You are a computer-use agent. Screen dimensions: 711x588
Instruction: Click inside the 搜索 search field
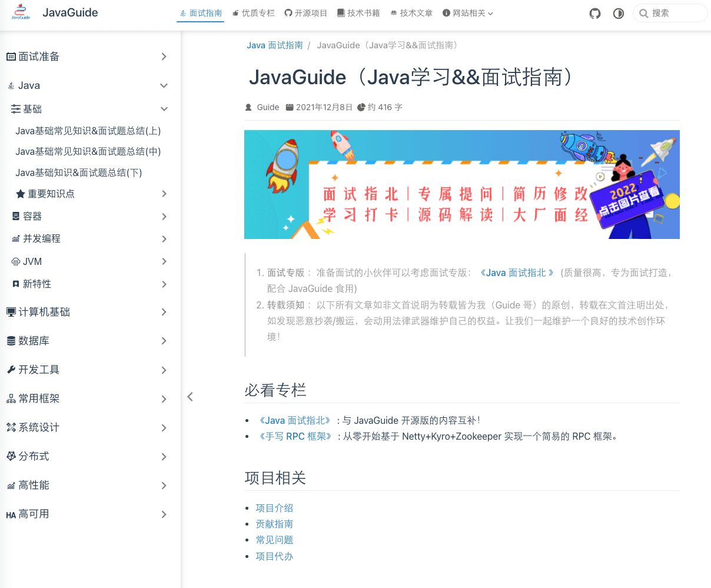pos(671,12)
